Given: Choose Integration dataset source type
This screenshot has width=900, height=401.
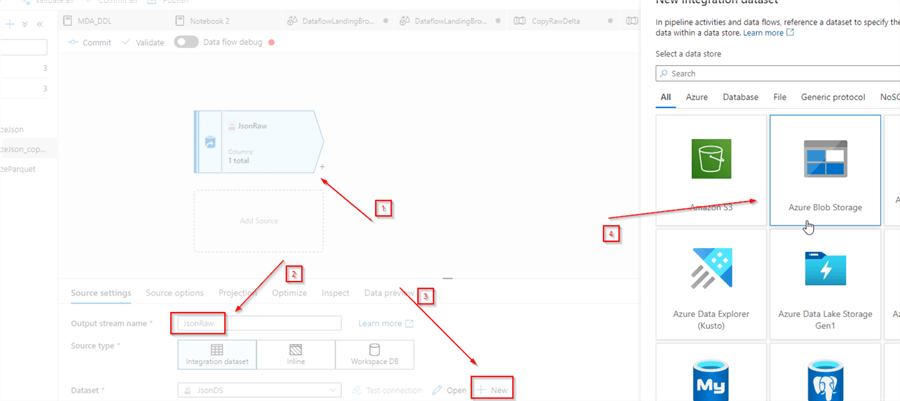Looking at the screenshot, I should [217, 355].
